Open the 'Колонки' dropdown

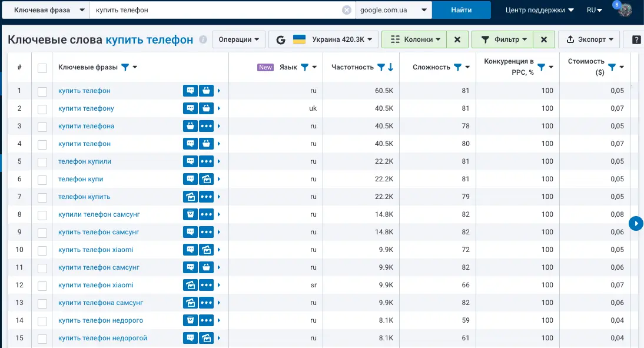click(x=414, y=39)
